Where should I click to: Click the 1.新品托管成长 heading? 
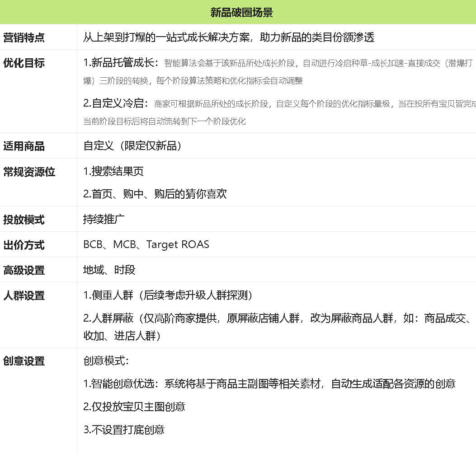click(x=121, y=63)
